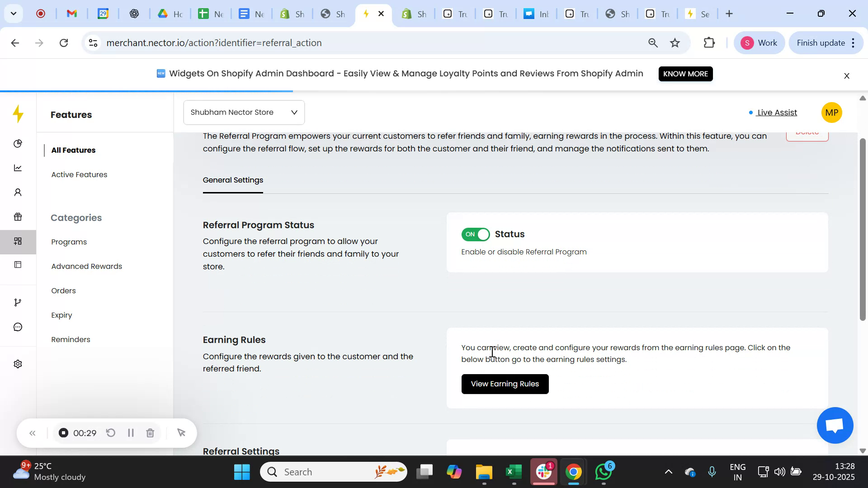Switch to the Active Features menu item
This screenshot has width=868, height=488.
79,174
